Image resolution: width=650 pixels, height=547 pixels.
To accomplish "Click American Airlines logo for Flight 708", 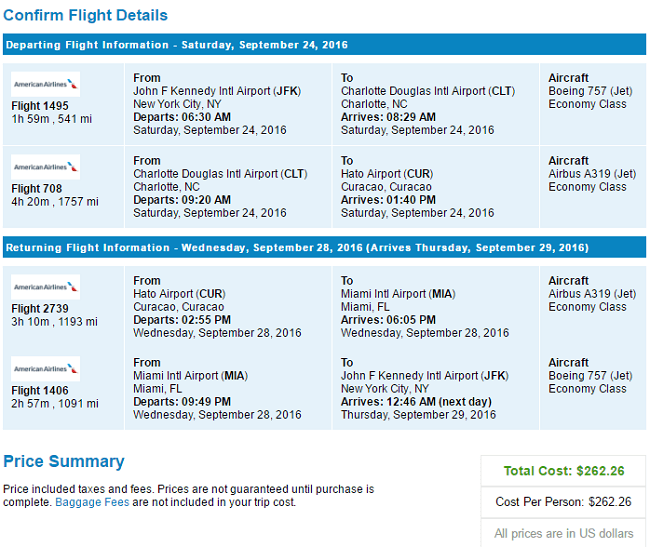I will click(x=45, y=167).
